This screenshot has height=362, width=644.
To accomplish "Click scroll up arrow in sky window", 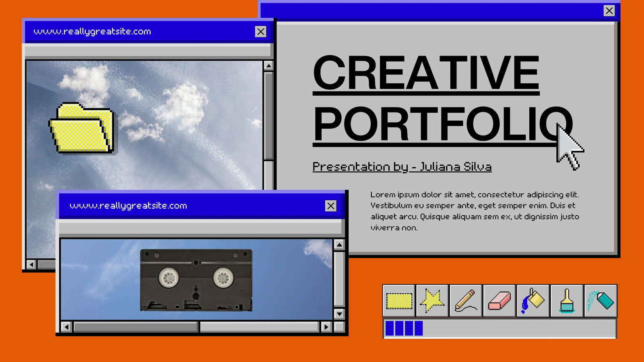I will point(268,66).
